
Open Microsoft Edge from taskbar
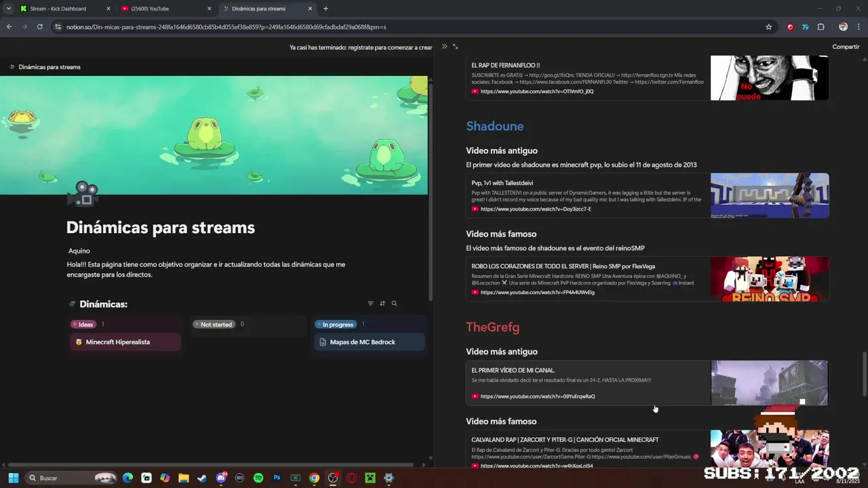pyautogui.click(x=127, y=478)
